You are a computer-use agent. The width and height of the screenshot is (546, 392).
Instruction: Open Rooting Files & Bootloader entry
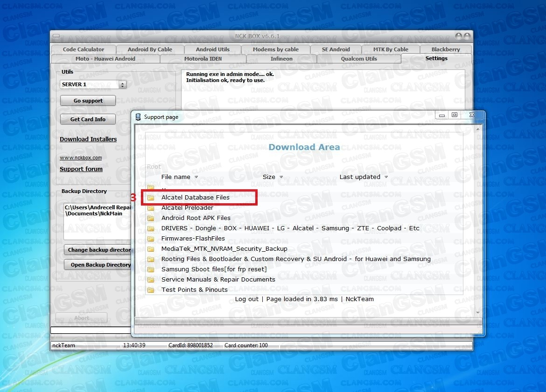296,259
